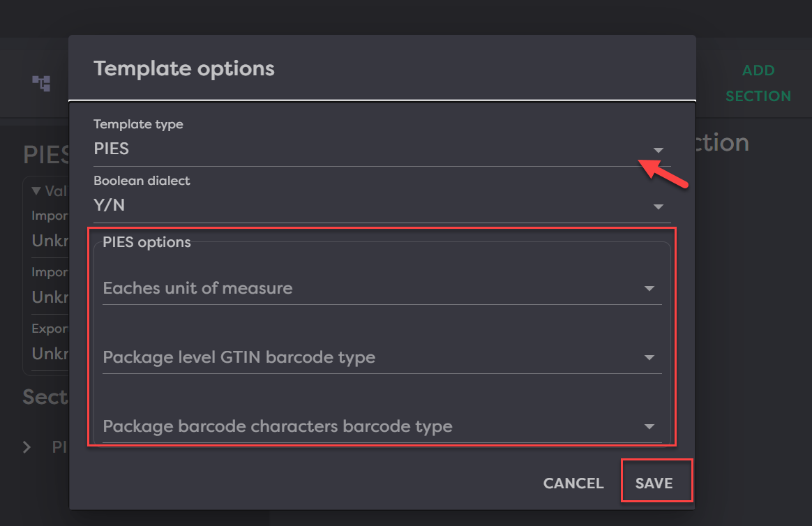Click arrow beside Eaches unit of measure

click(x=649, y=289)
